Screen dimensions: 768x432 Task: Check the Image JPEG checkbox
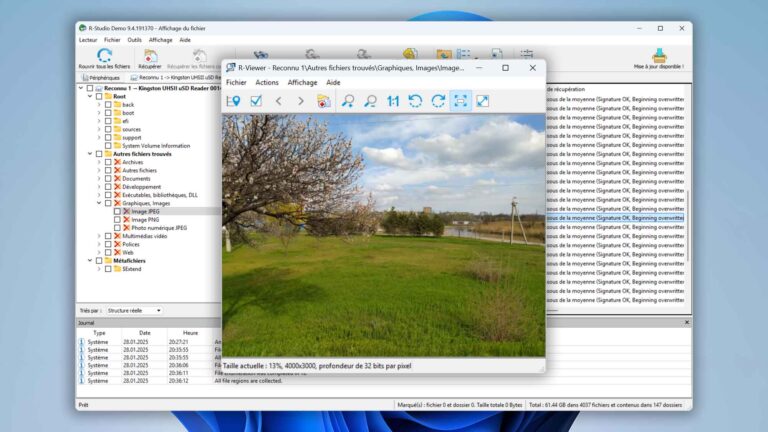point(117,211)
